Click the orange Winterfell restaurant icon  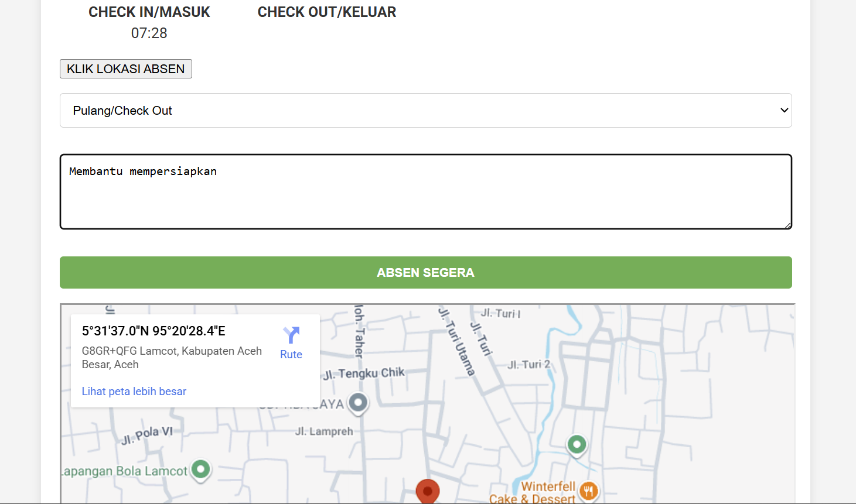589,491
